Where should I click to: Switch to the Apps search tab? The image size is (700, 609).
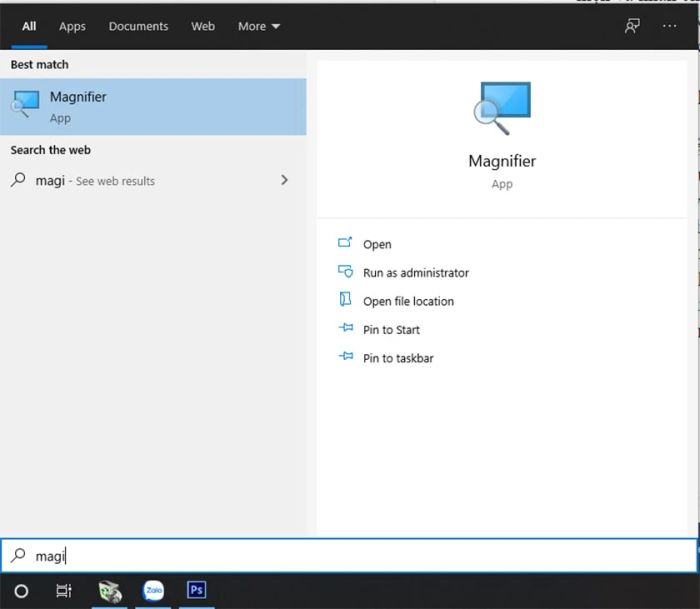[72, 26]
